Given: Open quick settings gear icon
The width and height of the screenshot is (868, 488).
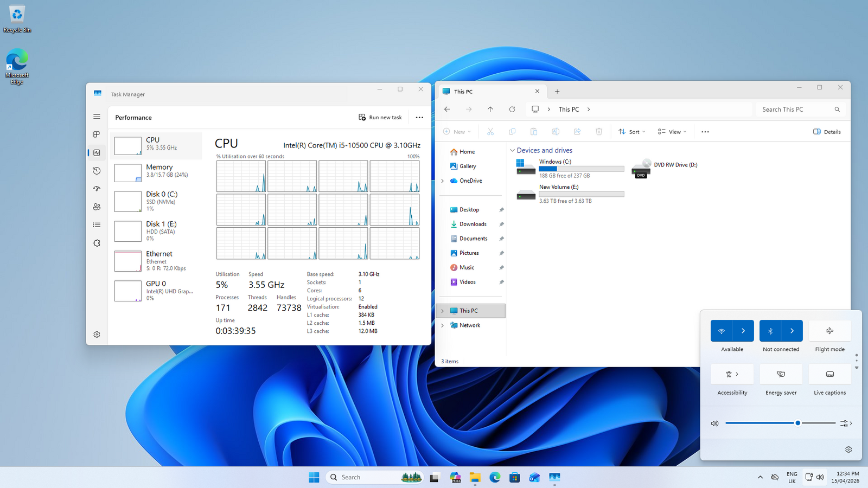Looking at the screenshot, I should pyautogui.click(x=848, y=450).
